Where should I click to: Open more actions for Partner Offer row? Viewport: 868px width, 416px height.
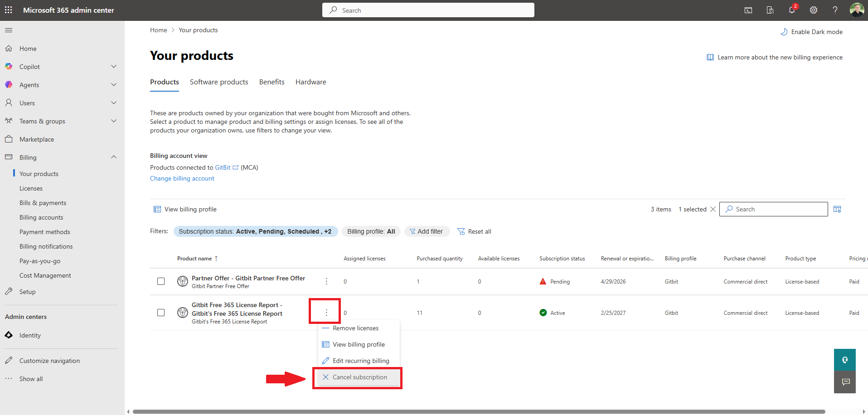click(x=326, y=281)
